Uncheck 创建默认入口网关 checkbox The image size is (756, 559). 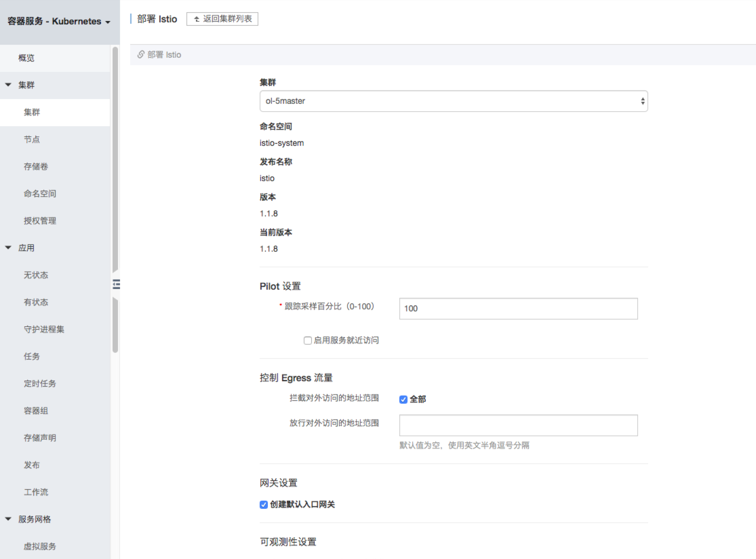(x=263, y=505)
